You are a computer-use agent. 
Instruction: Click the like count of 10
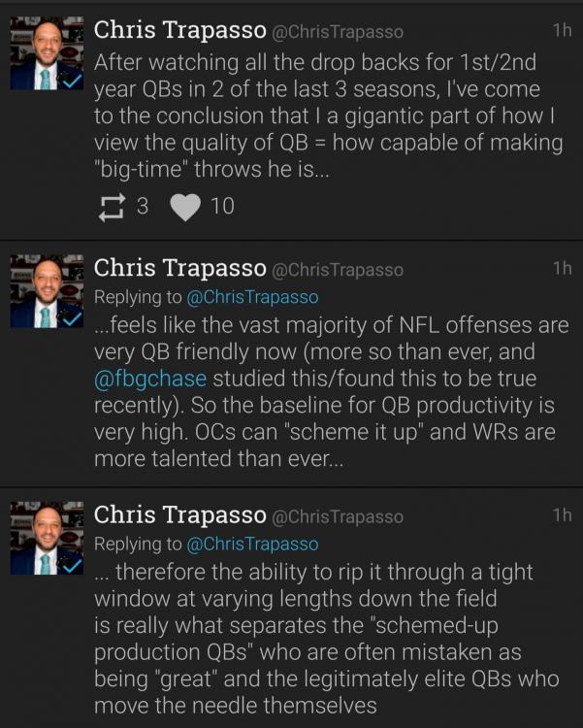pyautogui.click(x=222, y=206)
